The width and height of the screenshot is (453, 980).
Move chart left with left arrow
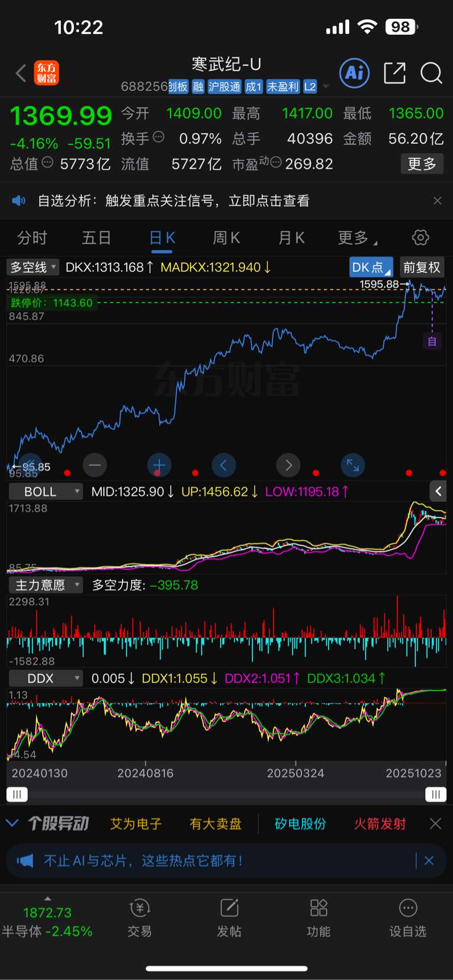(x=224, y=465)
